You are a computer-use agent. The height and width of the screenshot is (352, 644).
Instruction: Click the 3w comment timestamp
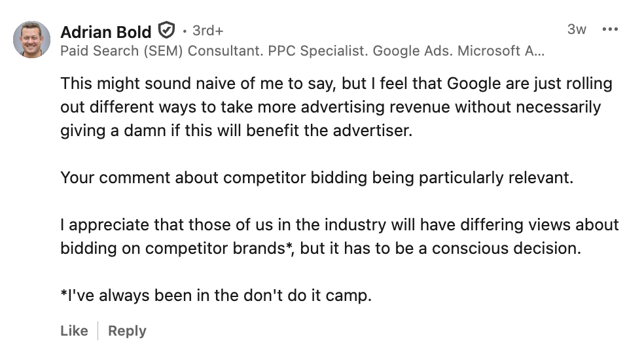(577, 29)
